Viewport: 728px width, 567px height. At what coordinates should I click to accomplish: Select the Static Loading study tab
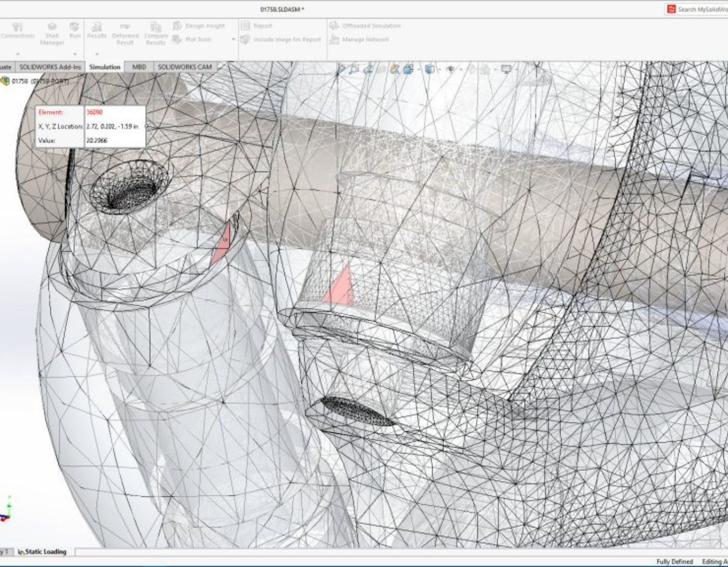tap(43, 551)
